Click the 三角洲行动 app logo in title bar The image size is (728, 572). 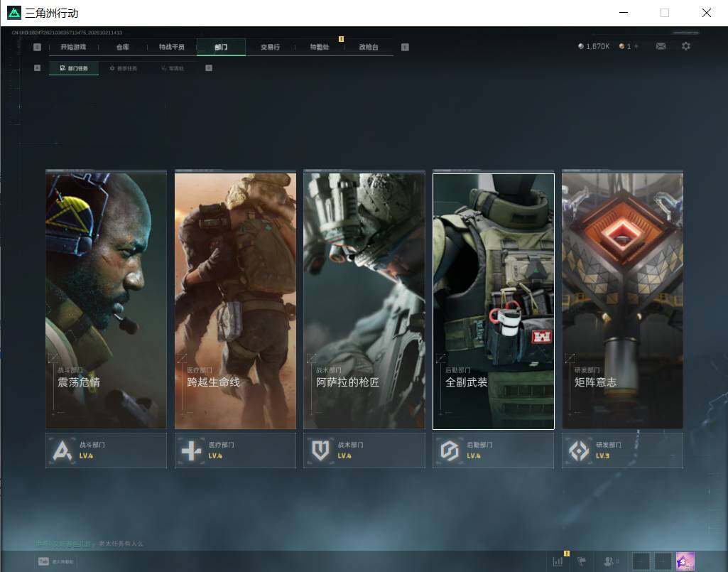click(x=14, y=13)
